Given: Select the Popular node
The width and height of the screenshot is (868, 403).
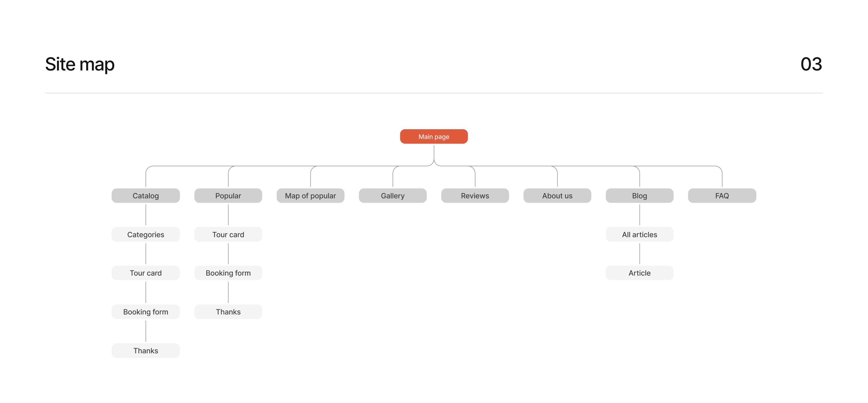Looking at the screenshot, I should (x=228, y=195).
